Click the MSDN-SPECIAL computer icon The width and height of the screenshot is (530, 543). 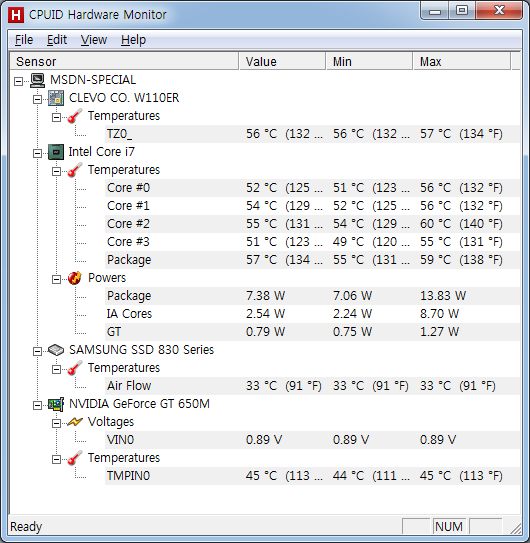click(x=37, y=80)
